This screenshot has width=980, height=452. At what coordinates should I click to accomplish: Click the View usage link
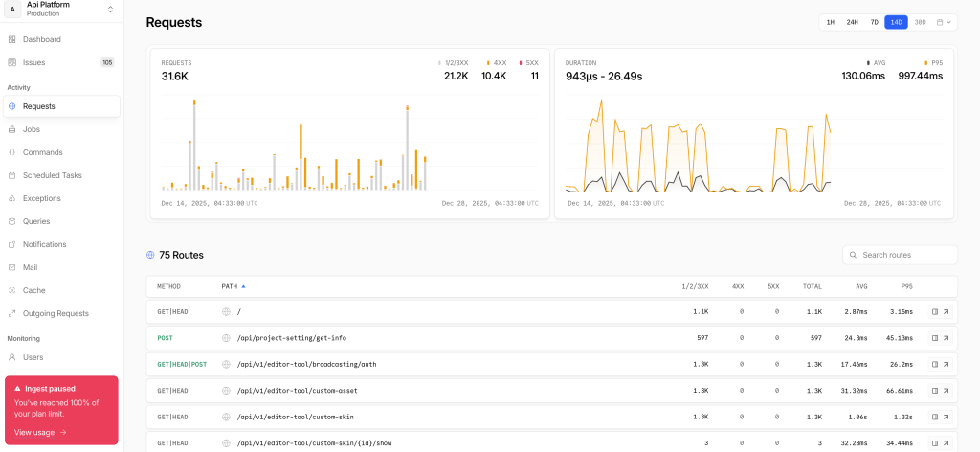click(x=40, y=432)
